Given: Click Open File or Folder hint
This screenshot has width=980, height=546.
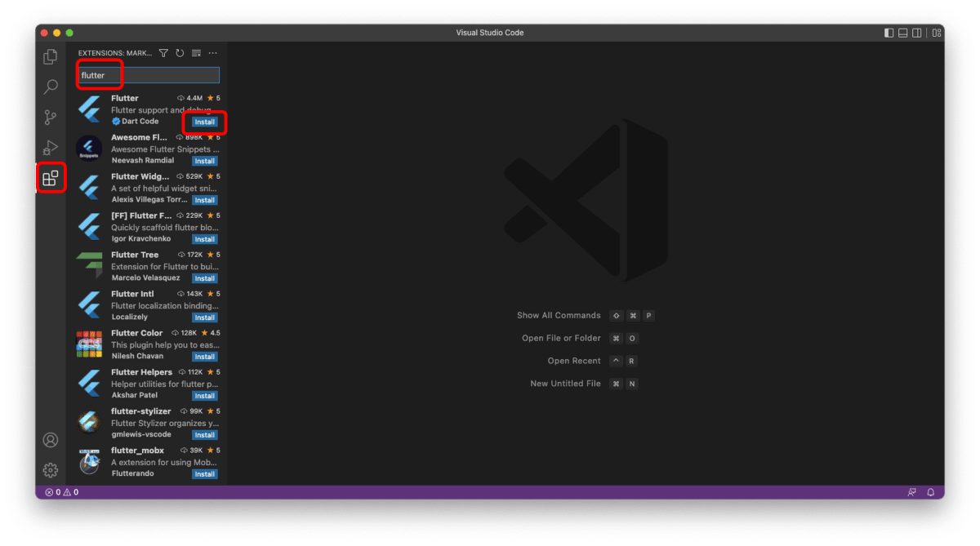Looking at the screenshot, I should (561, 338).
